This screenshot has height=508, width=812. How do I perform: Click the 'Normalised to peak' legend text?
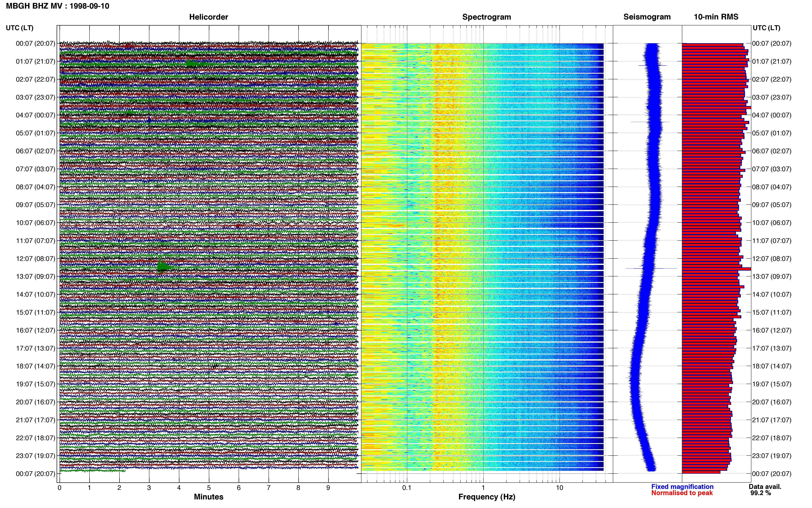click(x=682, y=493)
